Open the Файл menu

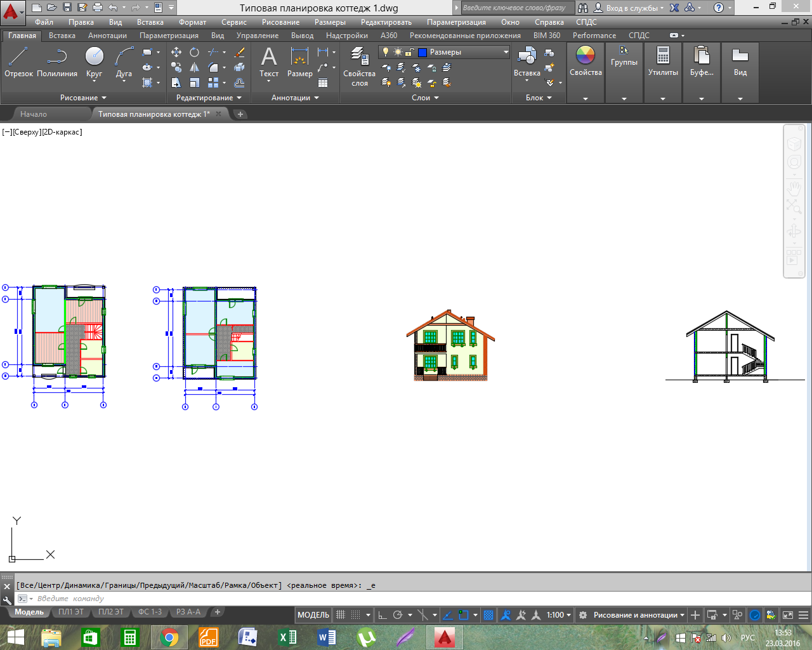44,22
